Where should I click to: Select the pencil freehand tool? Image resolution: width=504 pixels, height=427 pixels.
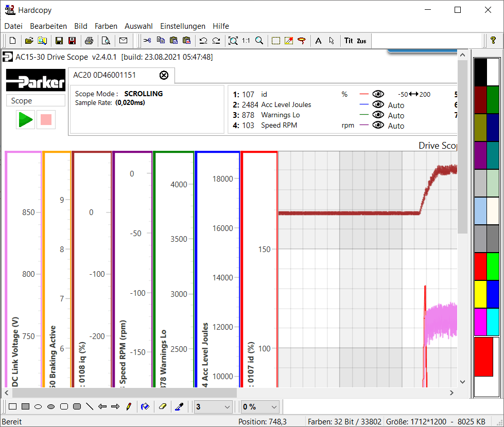tap(129, 407)
